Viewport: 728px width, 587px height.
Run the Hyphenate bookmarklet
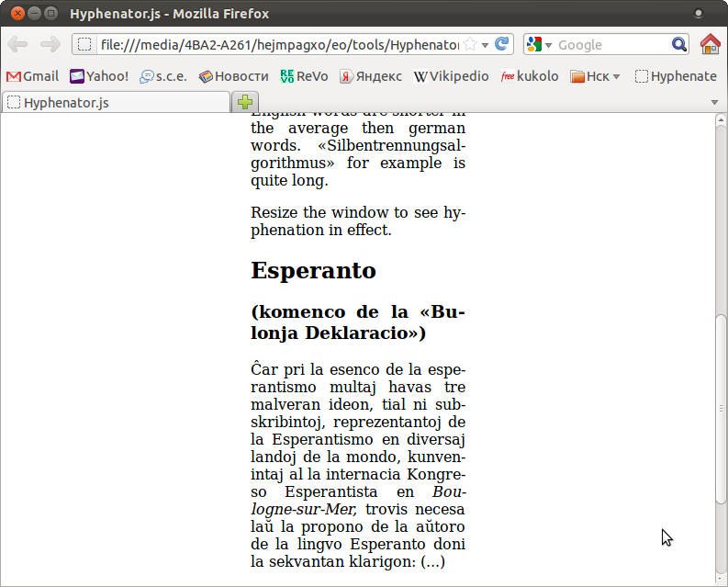(676, 76)
